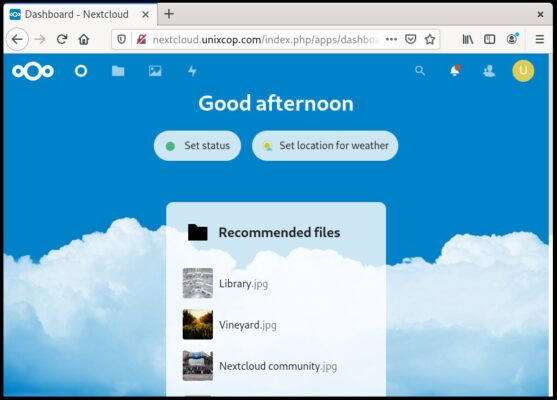557x400 pixels.
Task: Open the Photos app icon
Action: point(155,71)
